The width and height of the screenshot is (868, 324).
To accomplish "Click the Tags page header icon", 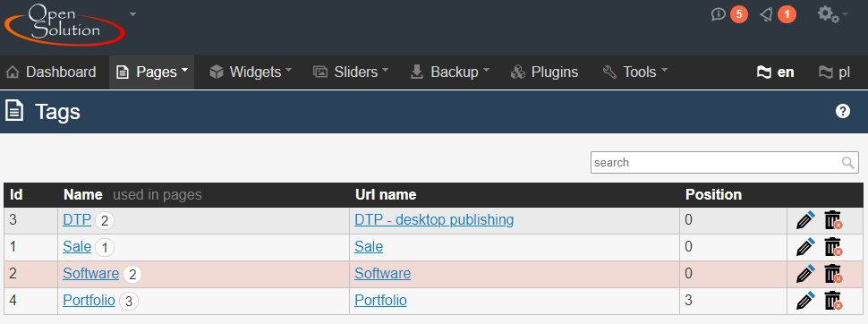I will tap(14, 111).
